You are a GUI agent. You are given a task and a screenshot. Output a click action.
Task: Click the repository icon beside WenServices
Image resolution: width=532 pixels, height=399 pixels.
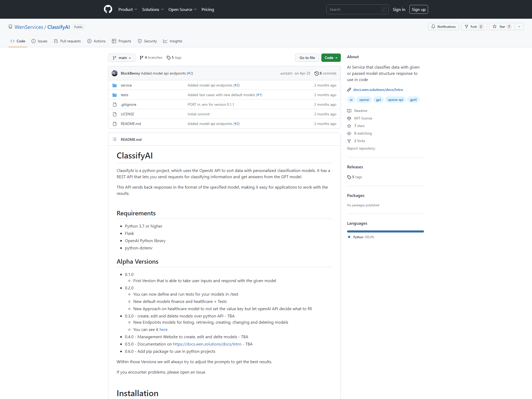[x=10, y=27]
